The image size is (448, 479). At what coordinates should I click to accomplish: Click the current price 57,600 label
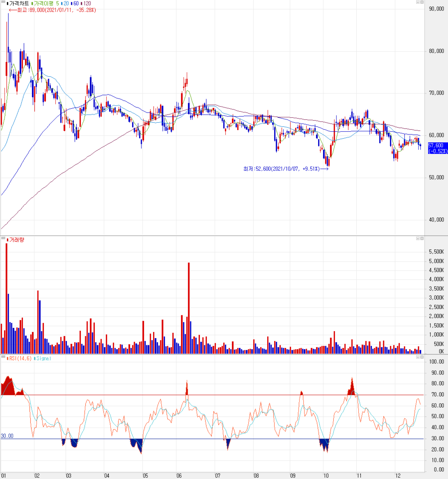click(438, 148)
